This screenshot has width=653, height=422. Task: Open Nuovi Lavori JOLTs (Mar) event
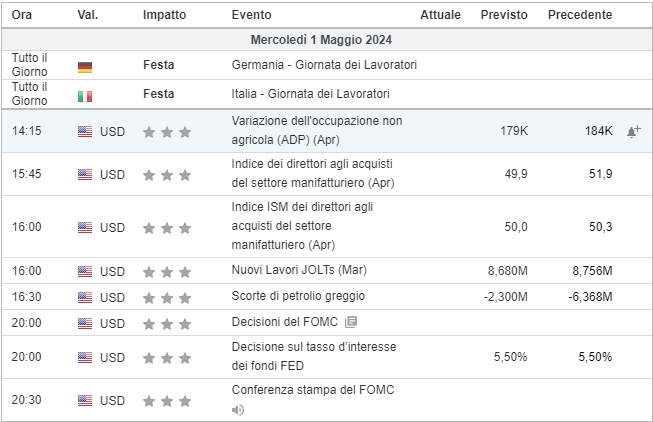tap(299, 270)
